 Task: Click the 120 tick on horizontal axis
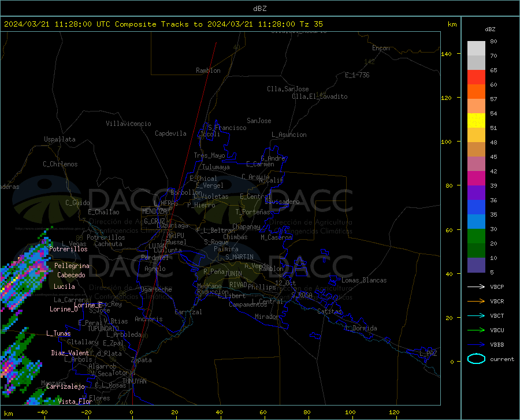coord(394,412)
